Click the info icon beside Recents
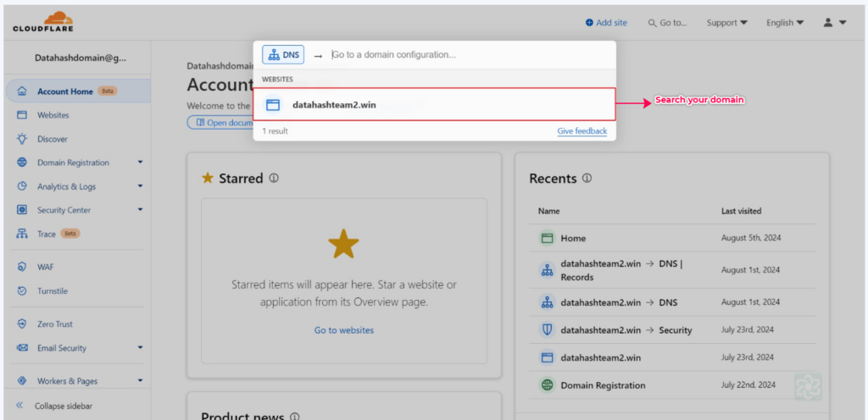Viewport: 868px width, 420px height. tap(587, 179)
